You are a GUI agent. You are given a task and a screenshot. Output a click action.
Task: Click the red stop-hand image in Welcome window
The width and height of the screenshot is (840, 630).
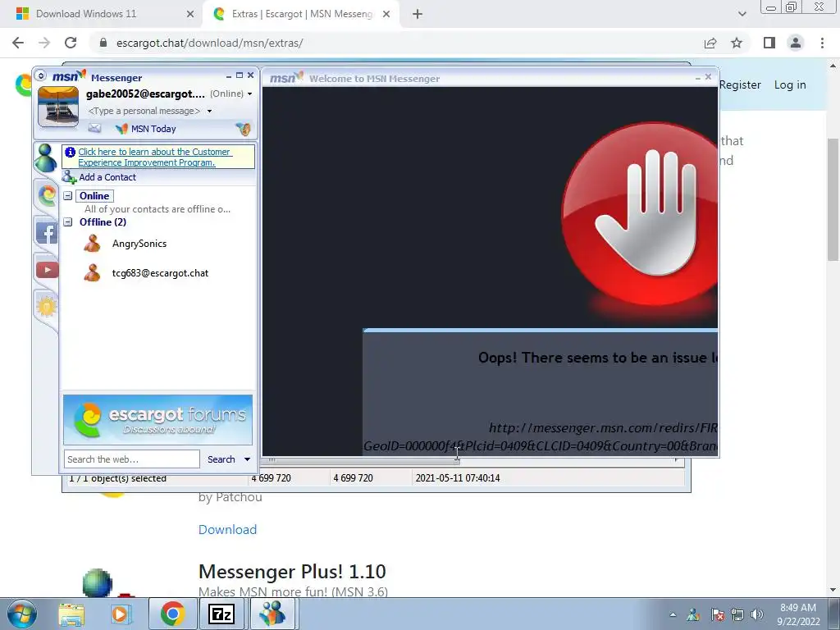(x=640, y=214)
